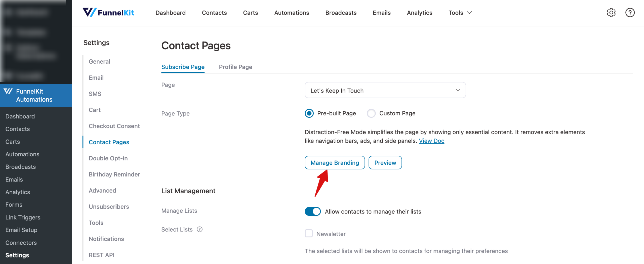The image size is (644, 264).
Task: Select the Pre-built Page radio button
Action: point(309,113)
